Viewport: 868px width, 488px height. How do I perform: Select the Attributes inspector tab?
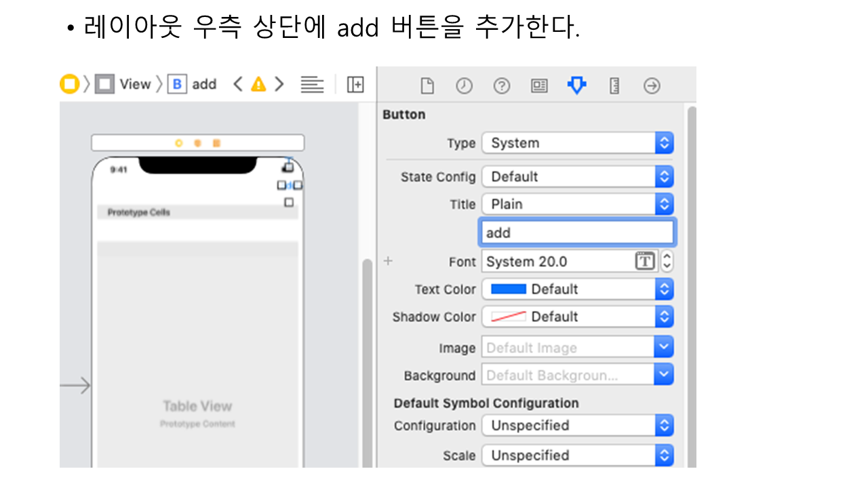576,86
